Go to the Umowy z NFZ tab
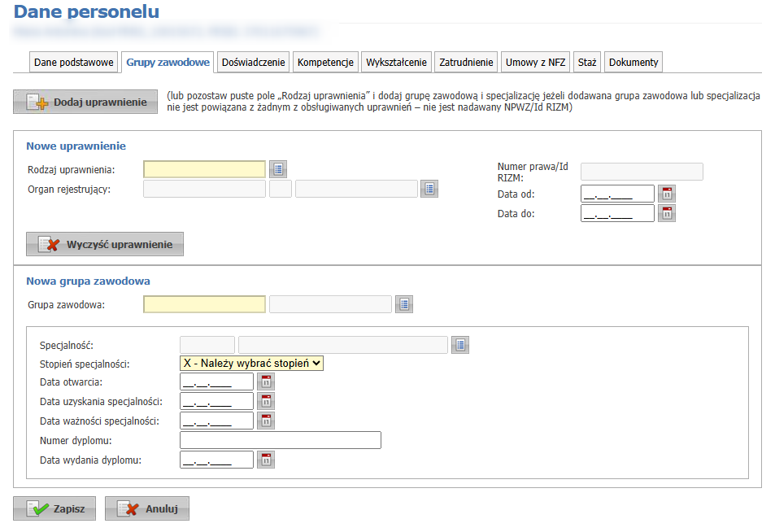Screen dimensions: 775x532 [534, 63]
